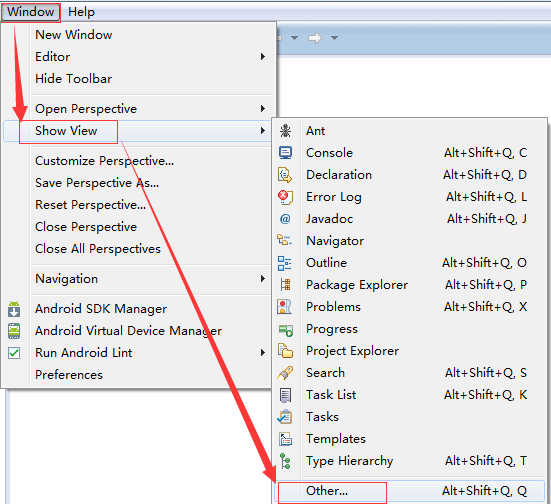Click the Android Virtual Device Manager icon
Screen dimensions: 551x504
14,331
